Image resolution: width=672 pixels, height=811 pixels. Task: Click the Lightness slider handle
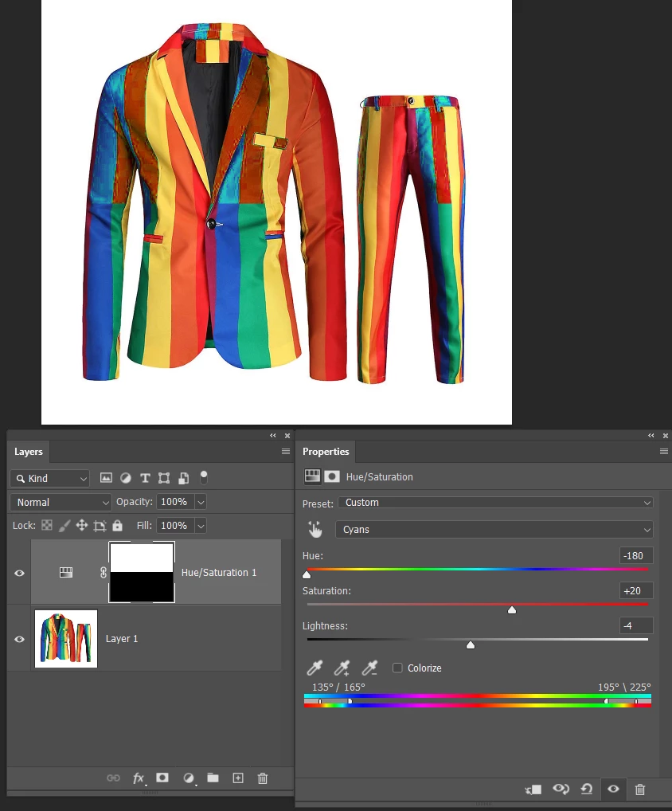[x=471, y=645]
